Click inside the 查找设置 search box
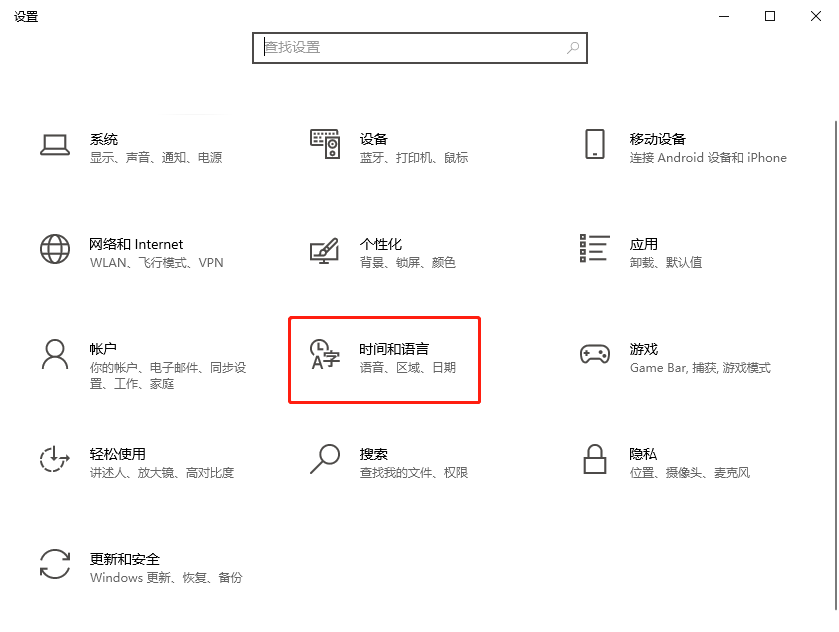This screenshot has height=632, width=839. coord(400,48)
